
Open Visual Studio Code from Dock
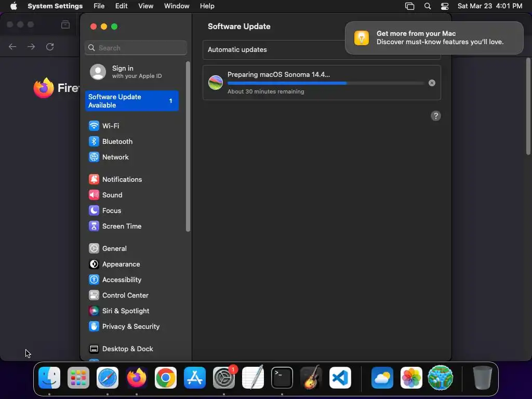pyautogui.click(x=340, y=377)
